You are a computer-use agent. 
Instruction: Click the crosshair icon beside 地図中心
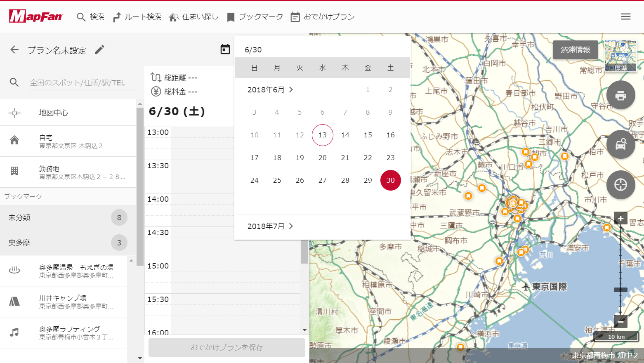pyautogui.click(x=14, y=113)
